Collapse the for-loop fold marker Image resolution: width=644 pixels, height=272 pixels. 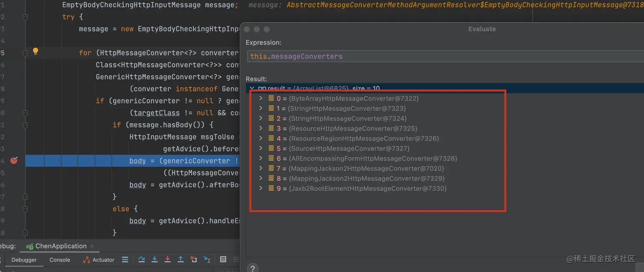click(25, 53)
